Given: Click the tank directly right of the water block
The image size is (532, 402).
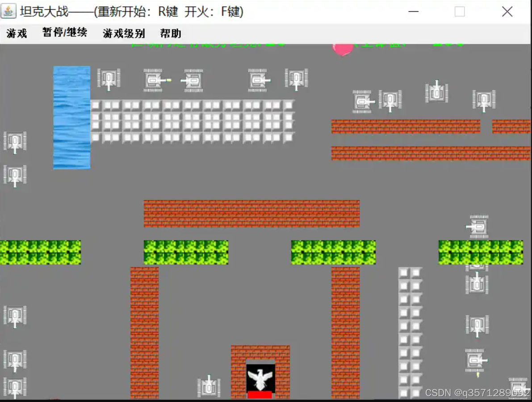Looking at the screenshot, I should (x=109, y=80).
